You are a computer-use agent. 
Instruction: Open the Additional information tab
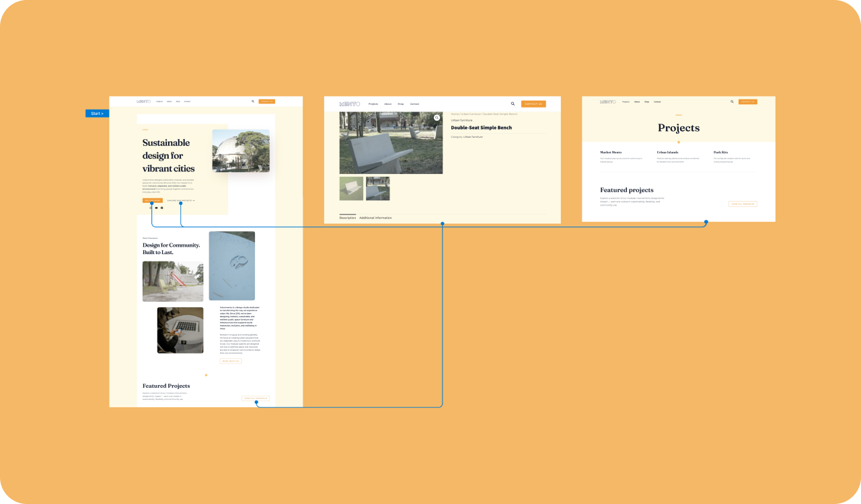(x=375, y=218)
